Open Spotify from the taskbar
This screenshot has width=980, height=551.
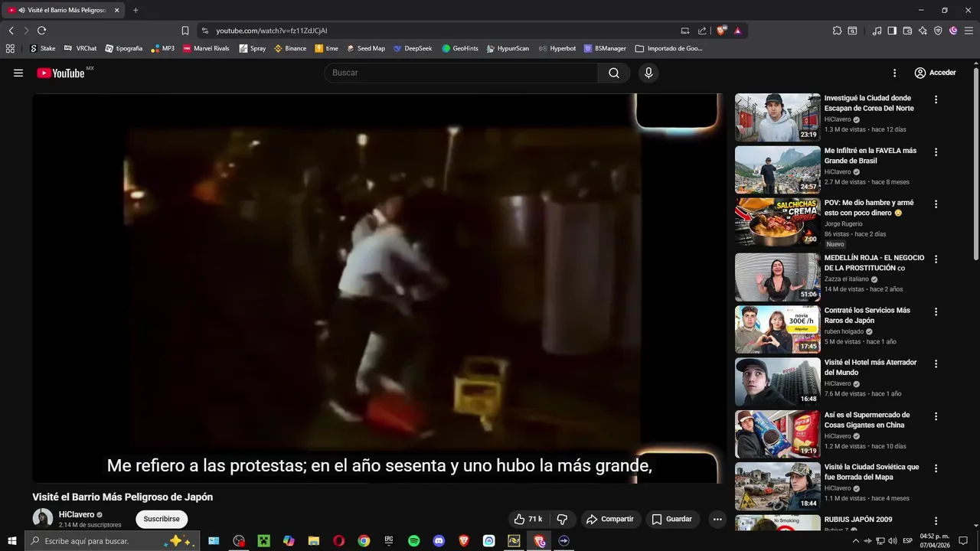click(413, 541)
